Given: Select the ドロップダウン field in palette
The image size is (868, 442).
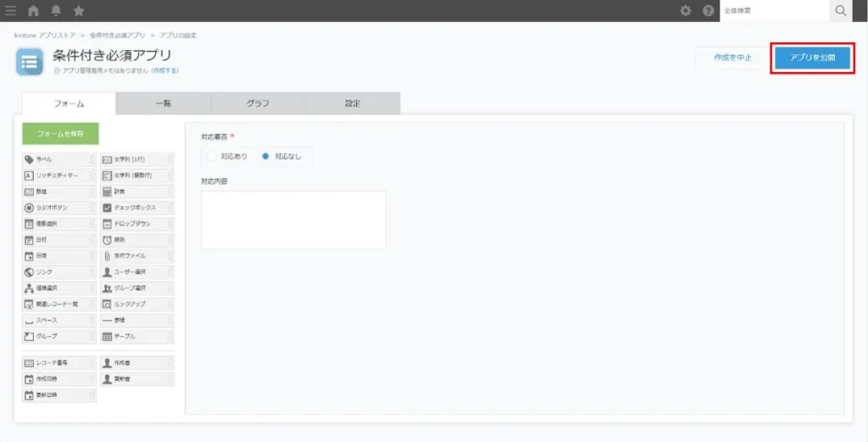Looking at the screenshot, I should coord(137,224).
